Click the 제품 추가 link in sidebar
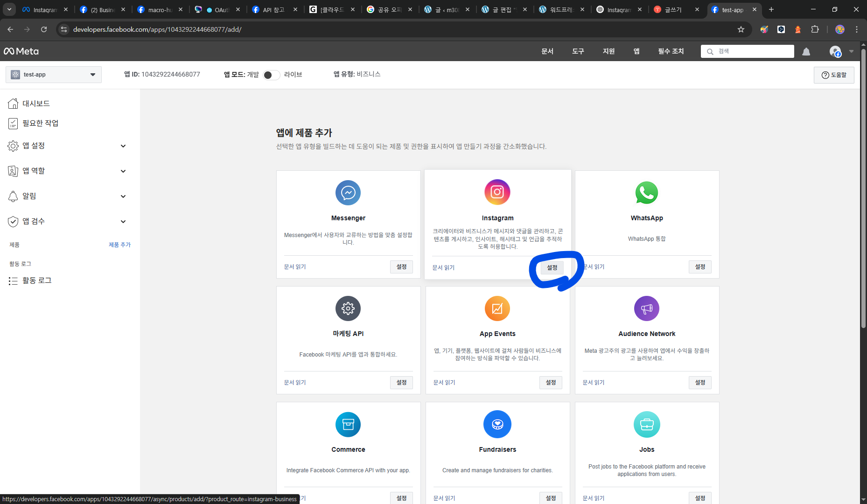 [x=119, y=245]
